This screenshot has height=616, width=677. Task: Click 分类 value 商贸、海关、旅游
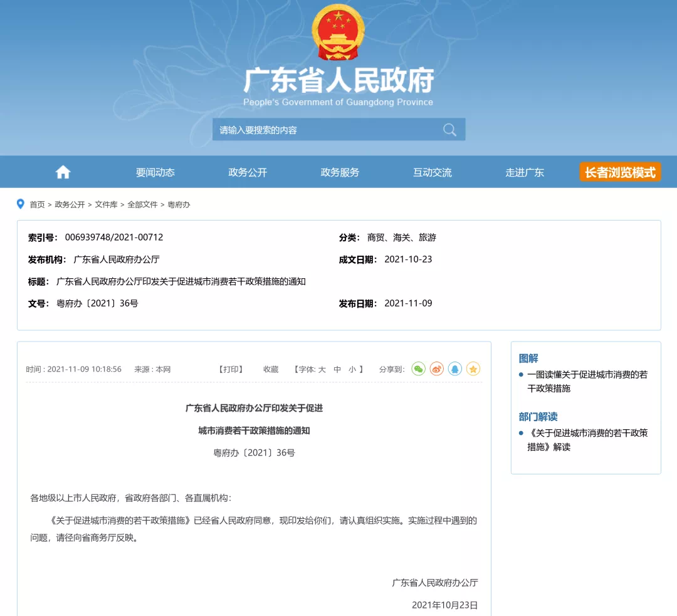pyautogui.click(x=402, y=238)
